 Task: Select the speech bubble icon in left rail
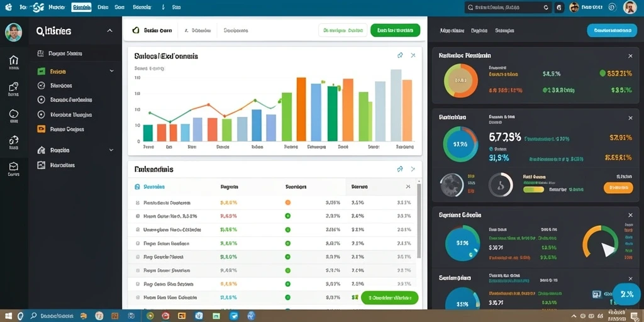click(14, 114)
